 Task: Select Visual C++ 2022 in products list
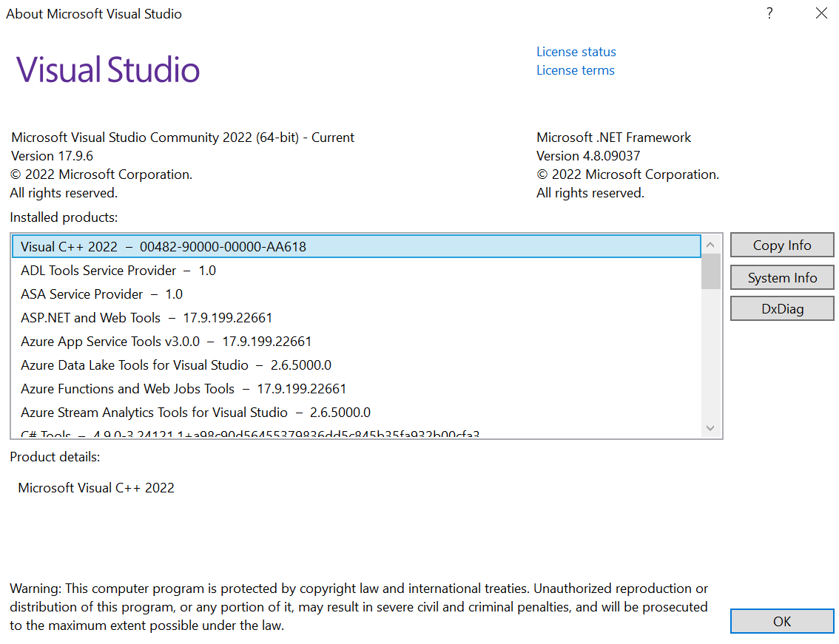163,247
